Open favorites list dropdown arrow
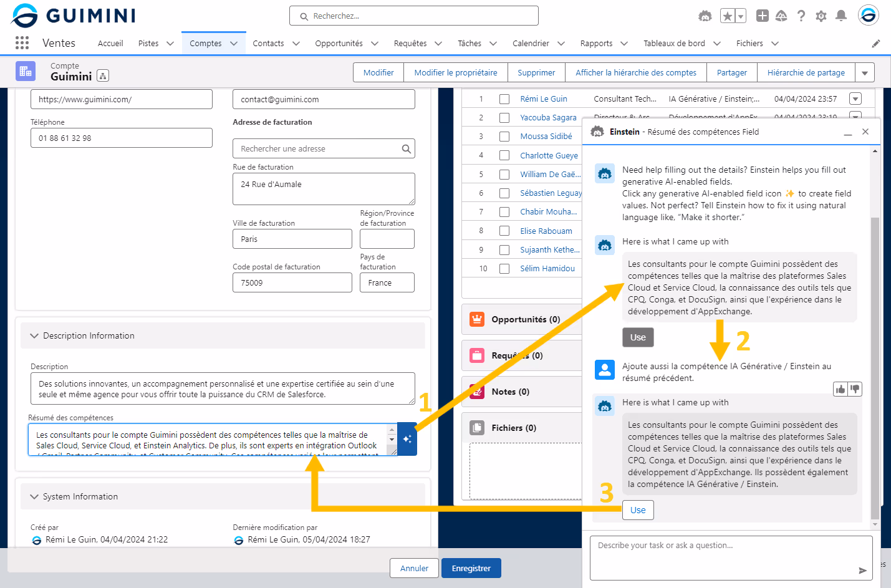The image size is (891, 588). click(741, 16)
